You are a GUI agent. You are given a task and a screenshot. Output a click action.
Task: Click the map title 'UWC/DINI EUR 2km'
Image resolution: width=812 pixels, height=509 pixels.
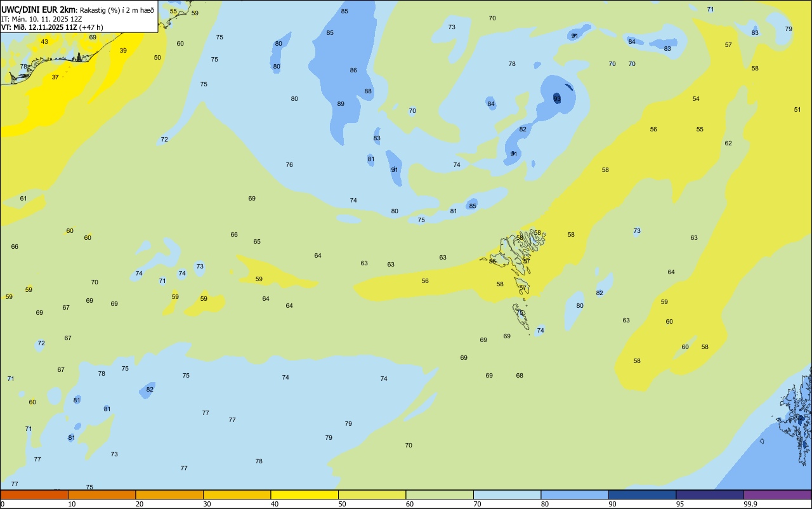[x=38, y=10]
